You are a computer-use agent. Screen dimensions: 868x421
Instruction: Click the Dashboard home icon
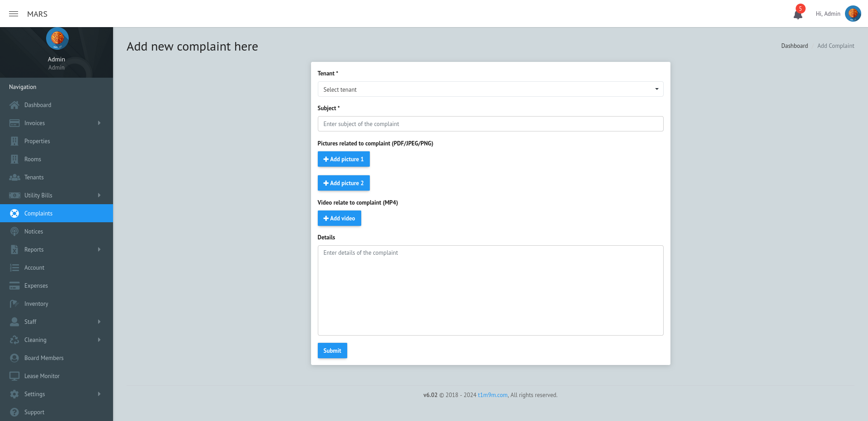click(x=14, y=105)
